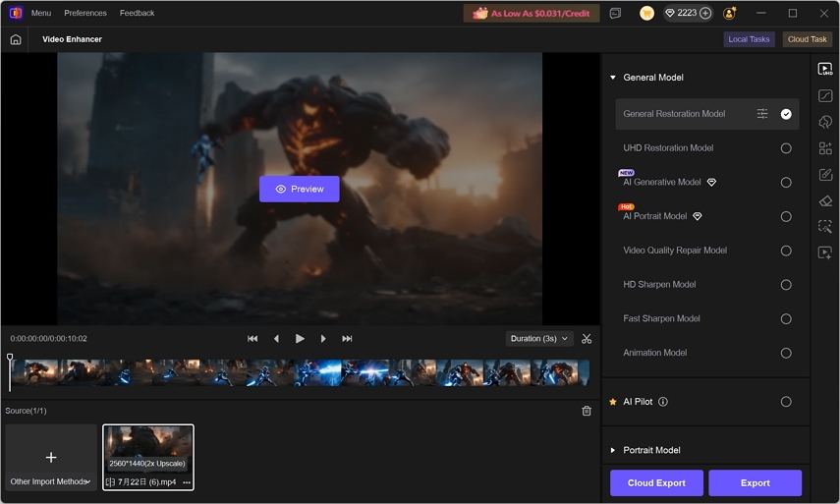Image resolution: width=840 pixels, height=504 pixels.
Task: Click the 0:00:00:00/0:00:10:02 timecode
Action: click(49, 339)
